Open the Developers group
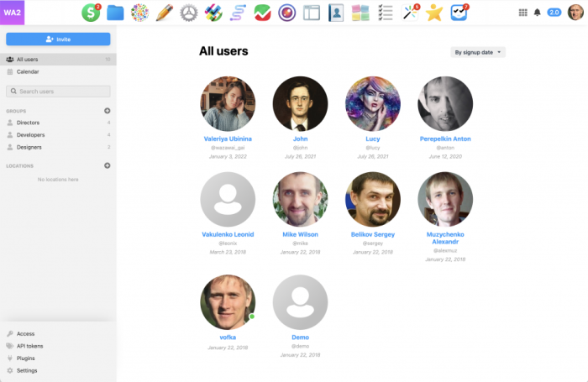The width and height of the screenshot is (588, 382). pos(33,134)
